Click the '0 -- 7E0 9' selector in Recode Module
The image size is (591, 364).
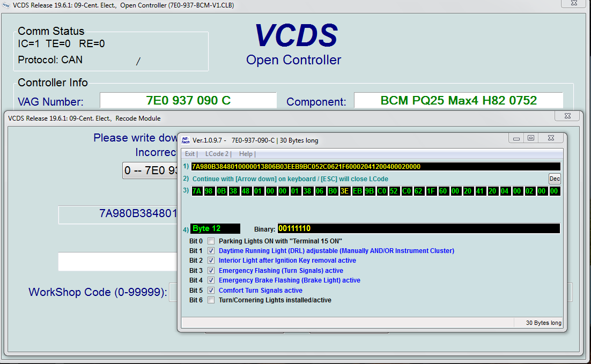click(150, 170)
